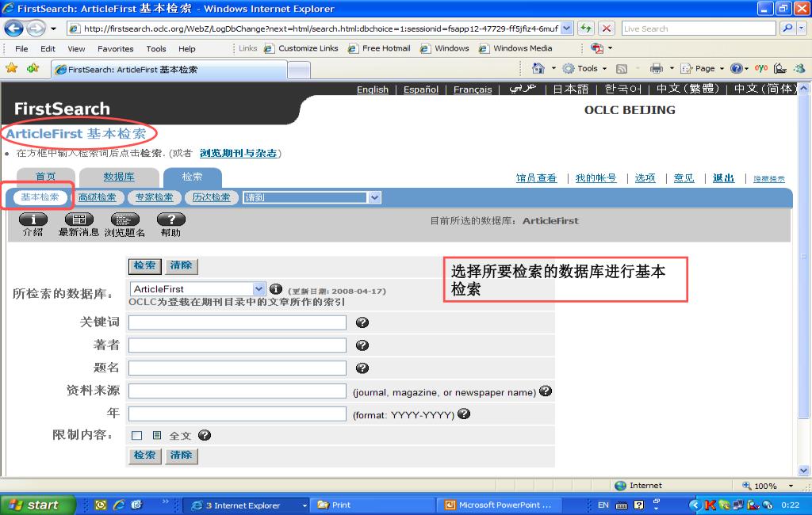Click the Refresh page icon
Screen dimensions: 812x515
click(586, 29)
